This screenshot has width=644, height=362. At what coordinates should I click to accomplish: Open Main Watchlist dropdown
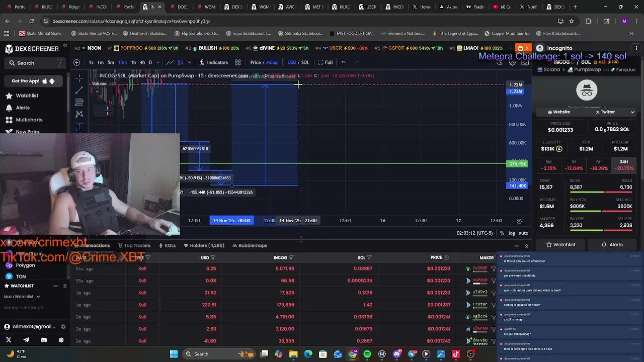[22, 297]
